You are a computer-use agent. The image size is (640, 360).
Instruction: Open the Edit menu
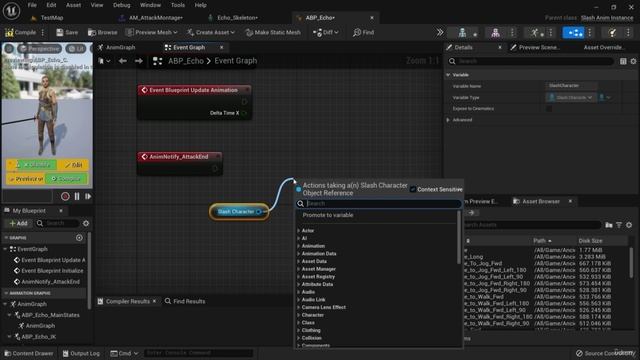[x=51, y=5]
